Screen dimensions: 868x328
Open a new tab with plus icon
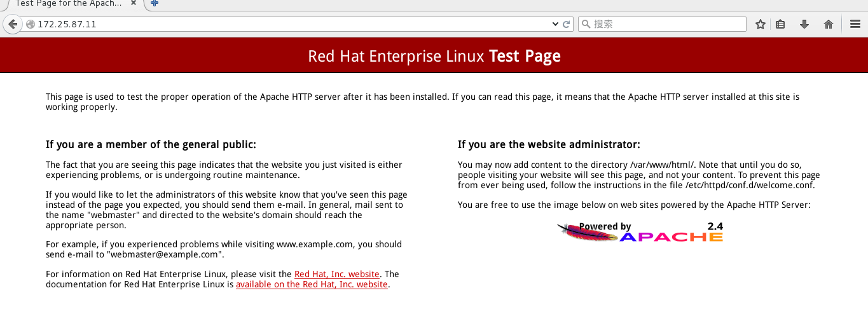[155, 4]
